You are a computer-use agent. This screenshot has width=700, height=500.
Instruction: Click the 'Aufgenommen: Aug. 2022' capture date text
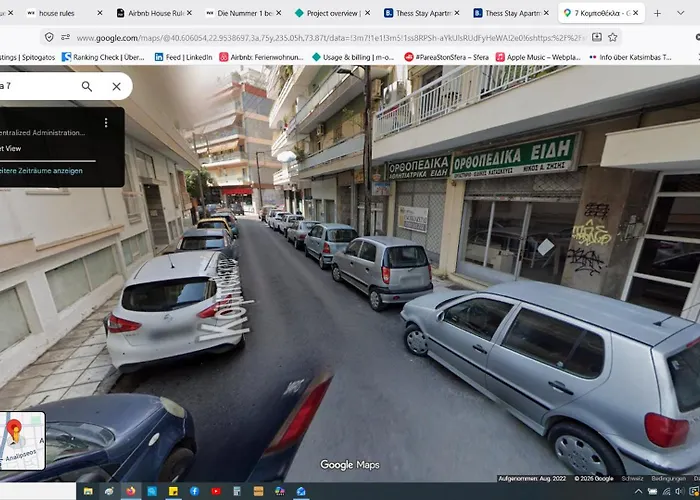(532, 479)
